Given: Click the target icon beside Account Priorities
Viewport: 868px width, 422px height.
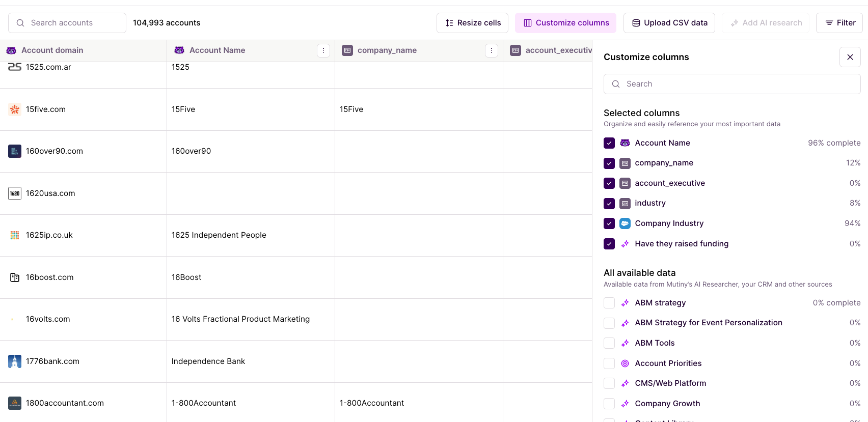Looking at the screenshot, I should point(625,363).
